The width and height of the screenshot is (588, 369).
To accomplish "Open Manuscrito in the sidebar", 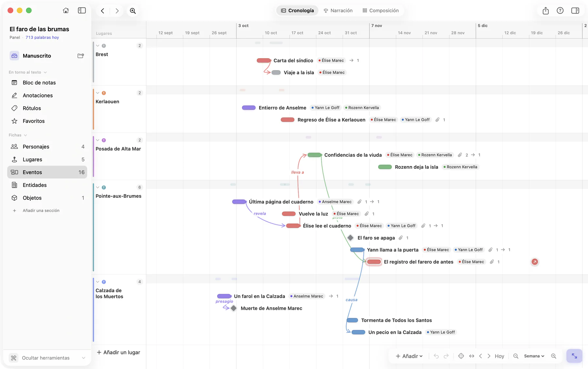I will (x=37, y=56).
